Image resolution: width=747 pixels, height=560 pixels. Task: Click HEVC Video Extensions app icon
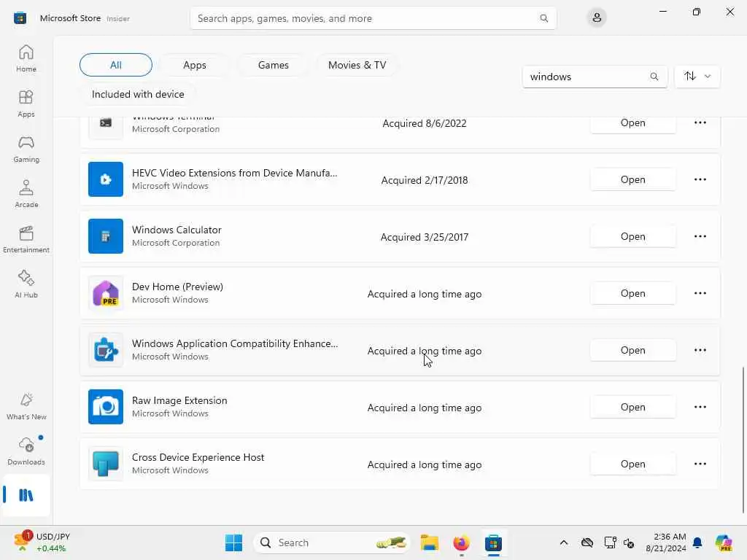(106, 179)
